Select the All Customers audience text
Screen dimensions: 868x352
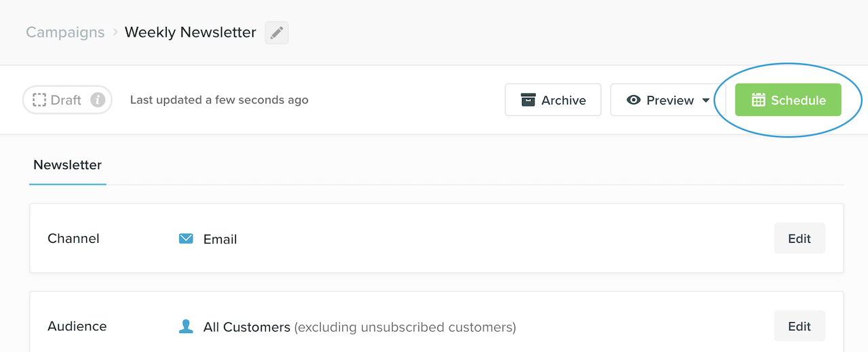tap(246, 327)
